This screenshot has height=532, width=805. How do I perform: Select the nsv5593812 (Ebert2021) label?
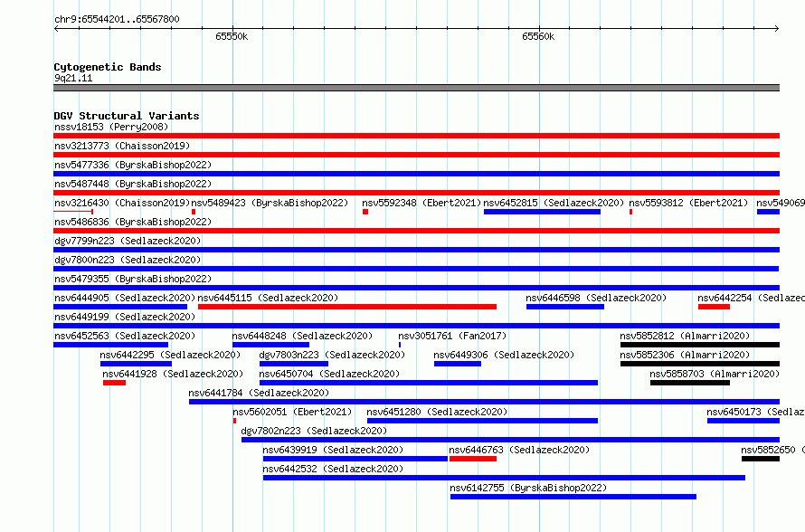click(688, 203)
